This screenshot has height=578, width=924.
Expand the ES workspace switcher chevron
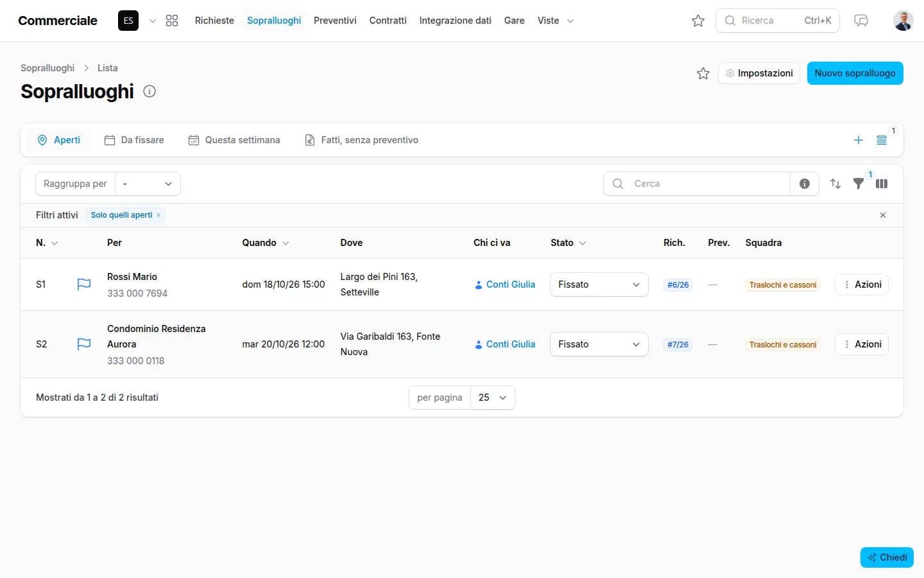tap(153, 21)
